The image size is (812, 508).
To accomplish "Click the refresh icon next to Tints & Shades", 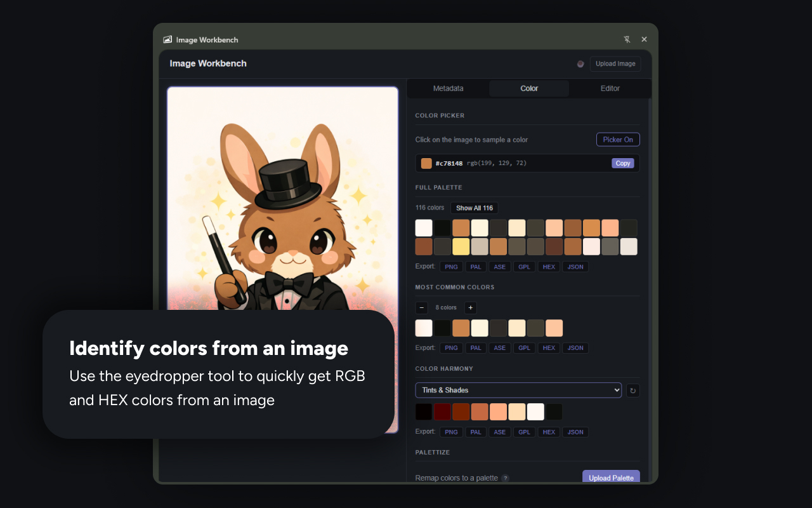I will 632,391.
